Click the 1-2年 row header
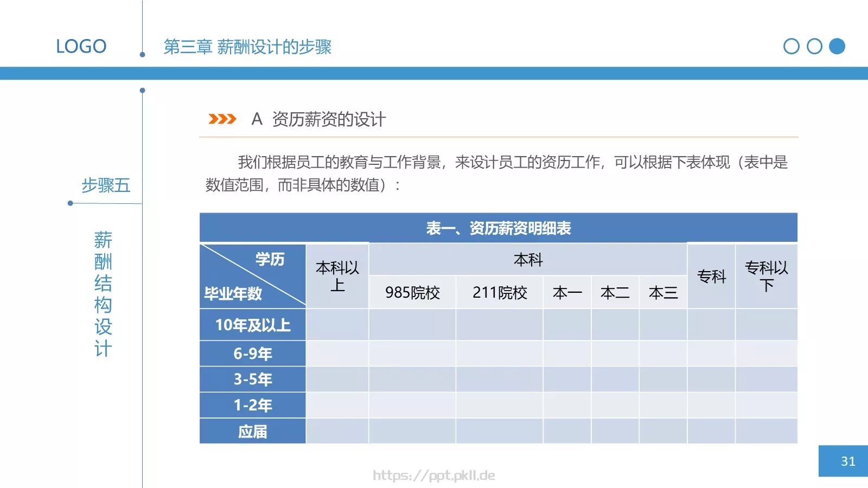The width and height of the screenshot is (868, 488). click(x=253, y=405)
